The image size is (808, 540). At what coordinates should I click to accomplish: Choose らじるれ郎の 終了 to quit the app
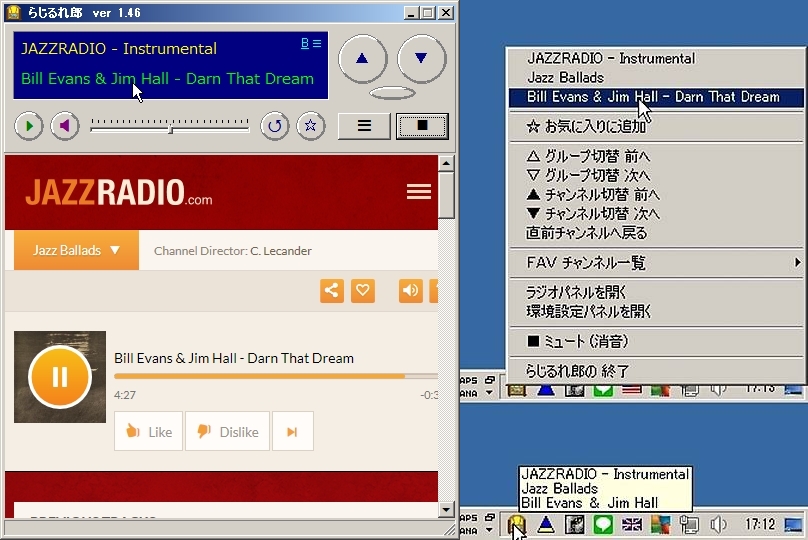pos(656,370)
